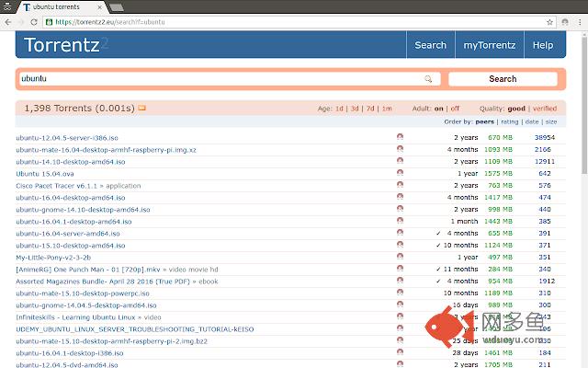Screen dimensions: 588x368
Task: Click the icon in the ubuntu-gnome-14.04.5-desktop-amd64.iso row
Action: pyautogui.click(x=401, y=305)
